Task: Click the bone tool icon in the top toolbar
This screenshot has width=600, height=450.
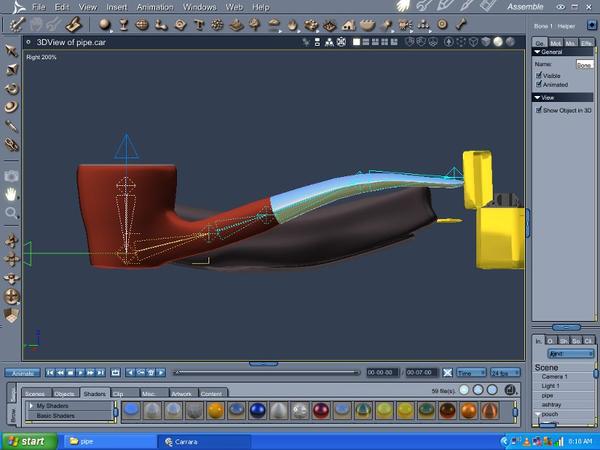Action: (461, 24)
